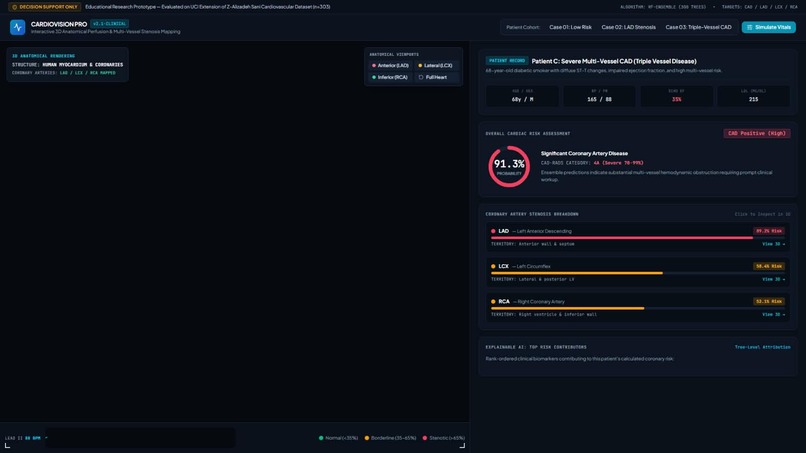
Task: Click the 35% ejection fraction value
Action: pyautogui.click(x=676, y=99)
